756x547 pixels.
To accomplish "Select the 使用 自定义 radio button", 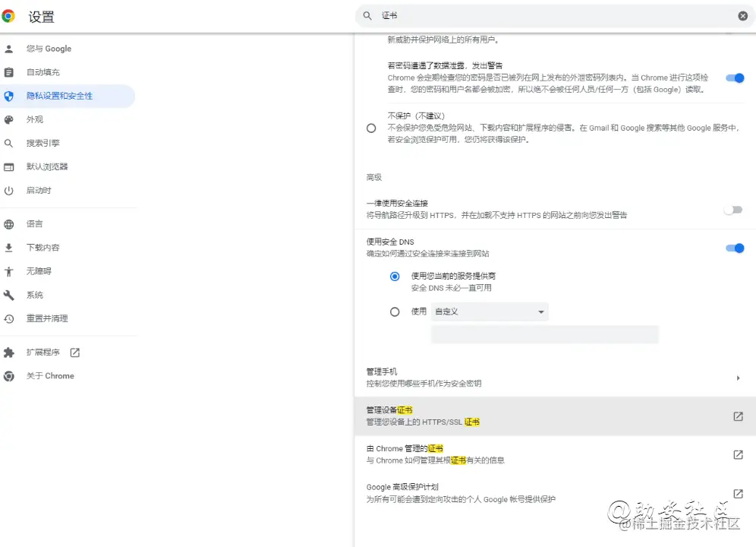I will coord(395,312).
